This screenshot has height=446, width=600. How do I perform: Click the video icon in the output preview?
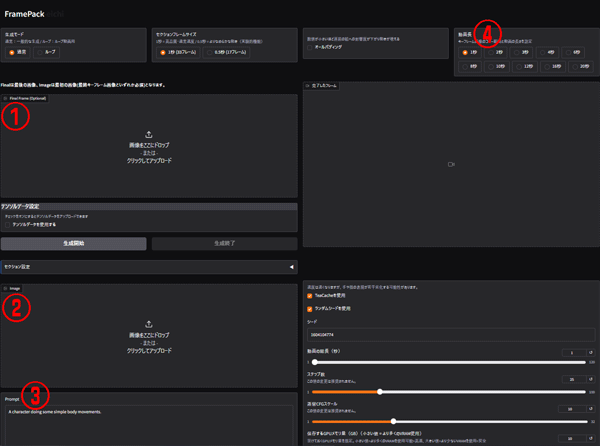(451, 164)
